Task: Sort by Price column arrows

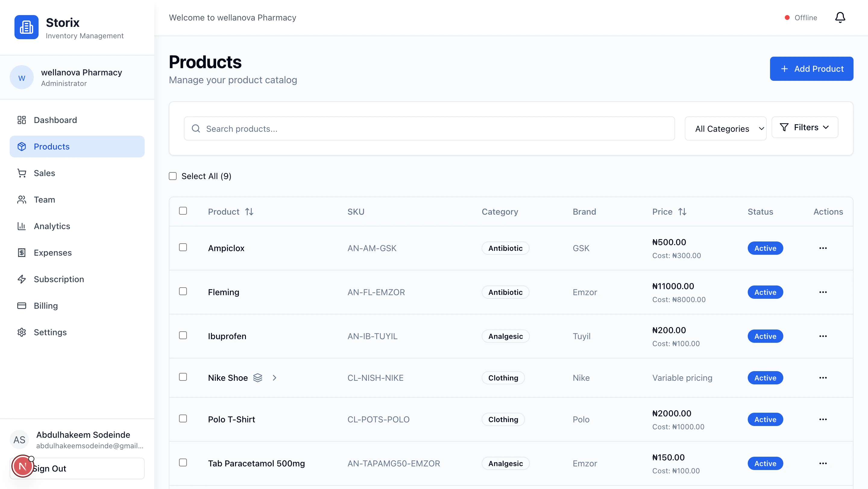Action: (x=682, y=212)
